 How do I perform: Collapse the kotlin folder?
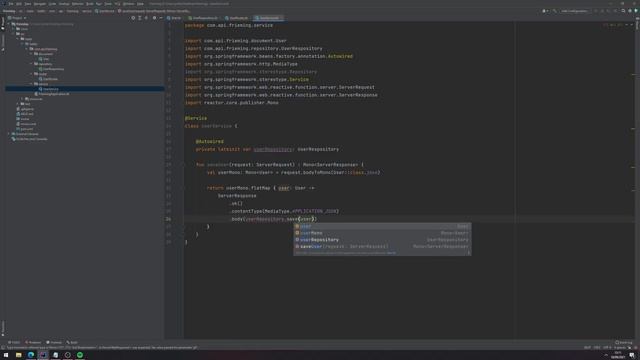pyautogui.click(x=22, y=44)
